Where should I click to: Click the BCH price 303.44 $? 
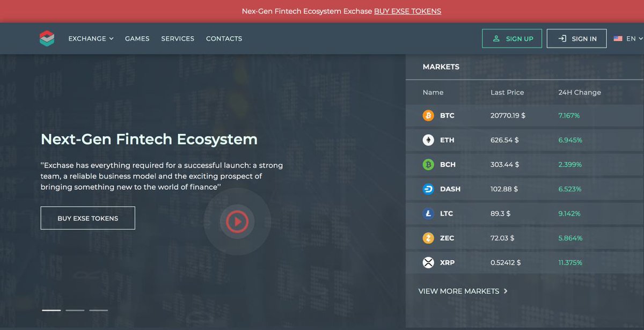click(506, 164)
